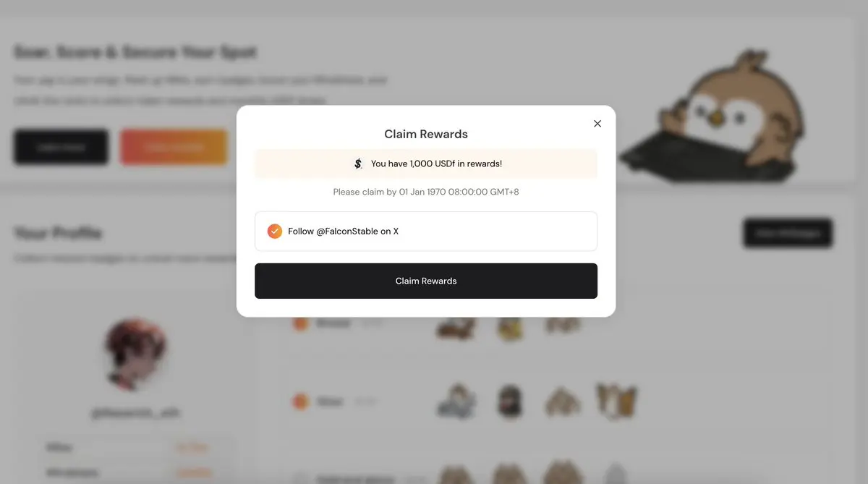The width and height of the screenshot is (868, 484).
Task: Click the blurred orange gradient button
Action: pos(174,147)
